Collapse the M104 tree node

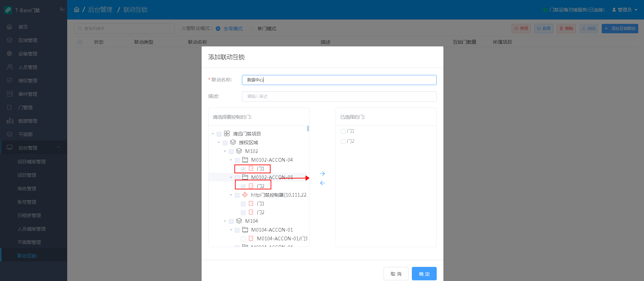pos(225,221)
